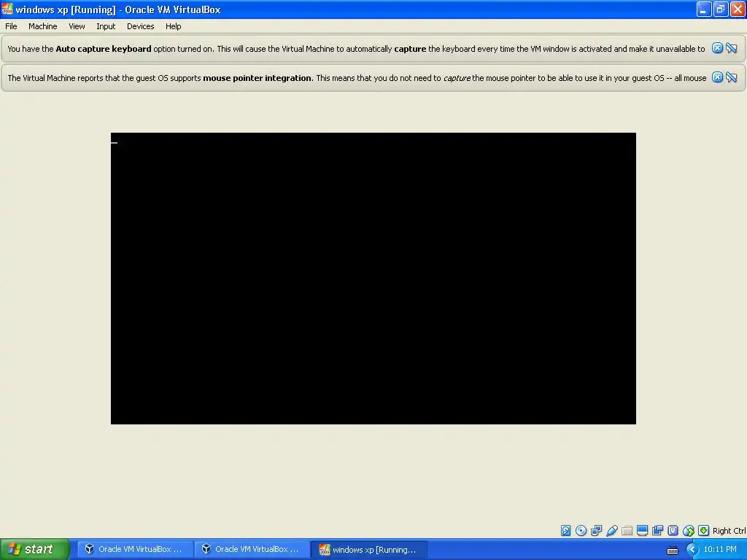Image resolution: width=747 pixels, height=560 pixels.
Task: Click inside the black VM display screen
Action: tap(373, 278)
